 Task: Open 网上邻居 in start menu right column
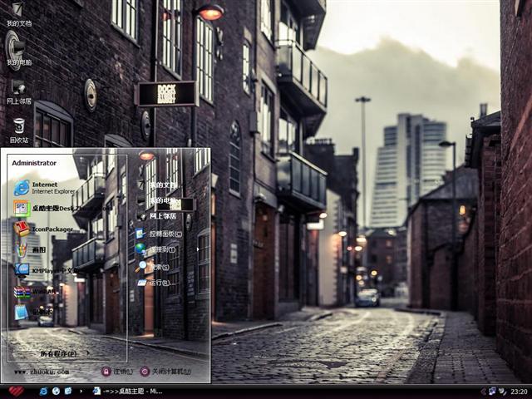[156, 216]
